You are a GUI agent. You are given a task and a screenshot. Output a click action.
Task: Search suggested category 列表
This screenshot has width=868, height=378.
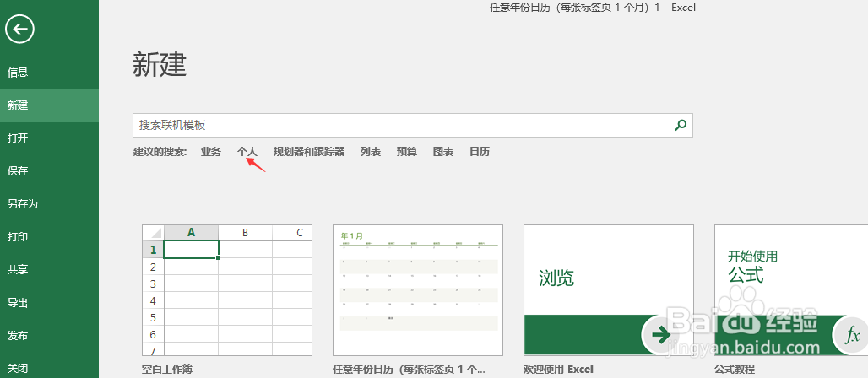[371, 152]
